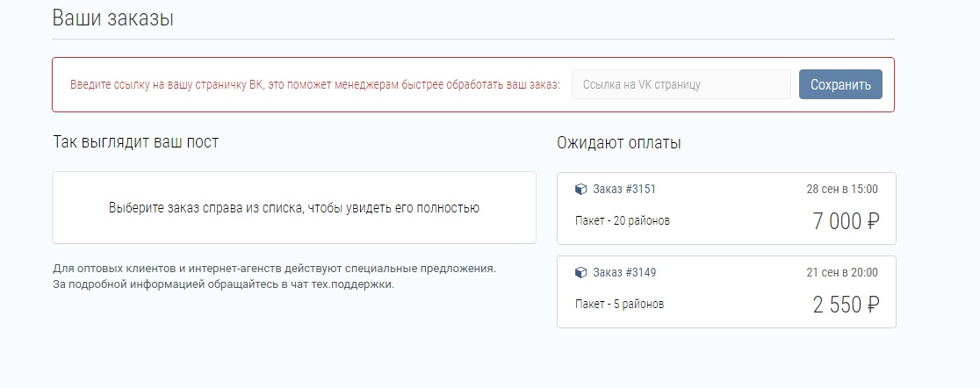Click the date 28 сен в 15:00

coord(842,189)
